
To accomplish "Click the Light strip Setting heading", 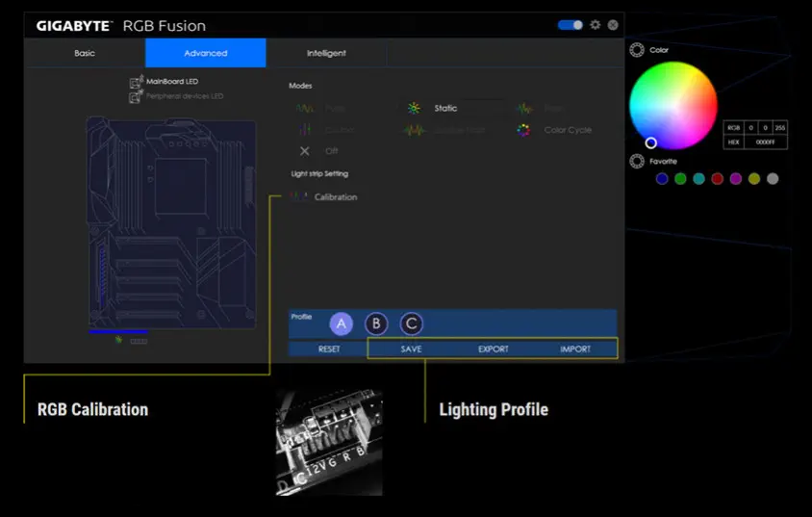I will point(319,173).
